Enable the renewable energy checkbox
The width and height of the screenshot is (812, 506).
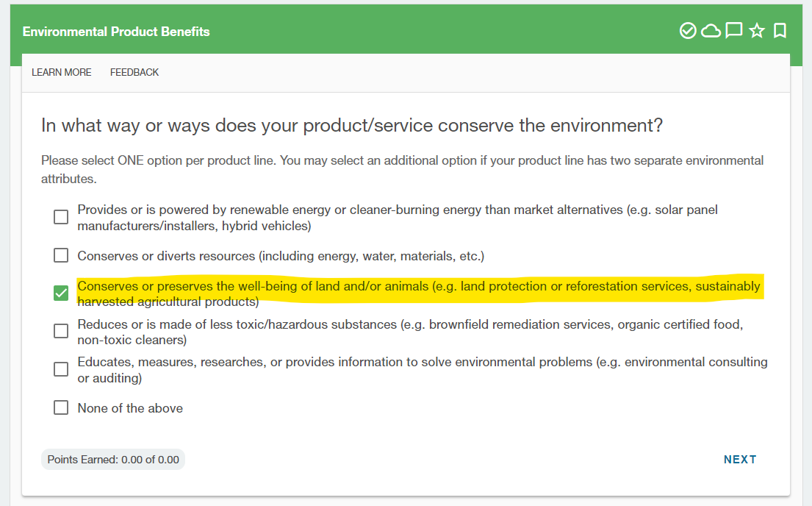[x=61, y=217]
